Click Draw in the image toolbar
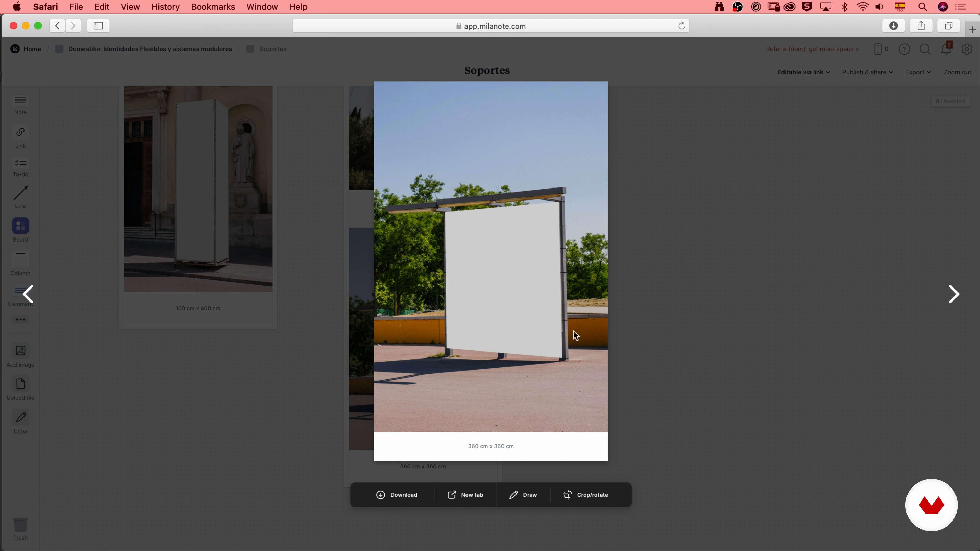Image resolution: width=980 pixels, height=551 pixels. (x=523, y=495)
